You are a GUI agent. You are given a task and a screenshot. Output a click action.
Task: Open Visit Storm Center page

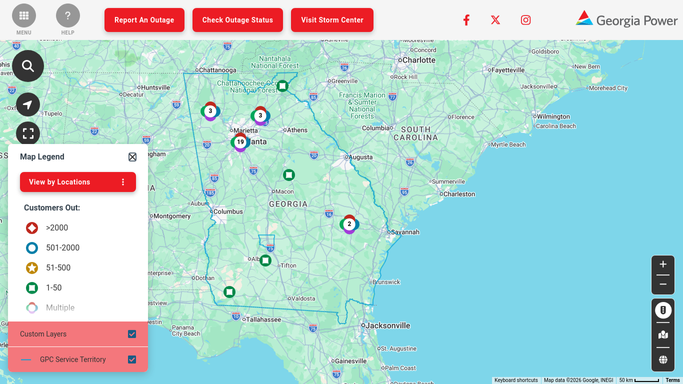pos(332,20)
